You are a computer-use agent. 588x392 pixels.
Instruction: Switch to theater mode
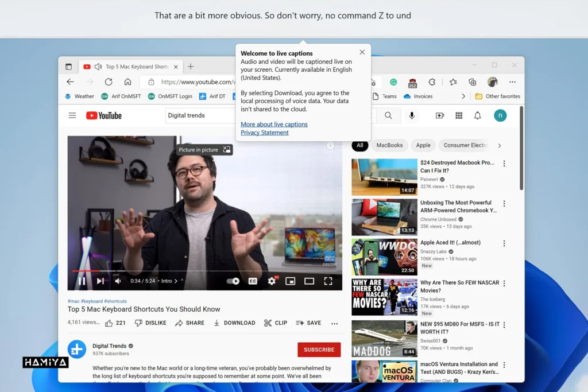pos(309,281)
